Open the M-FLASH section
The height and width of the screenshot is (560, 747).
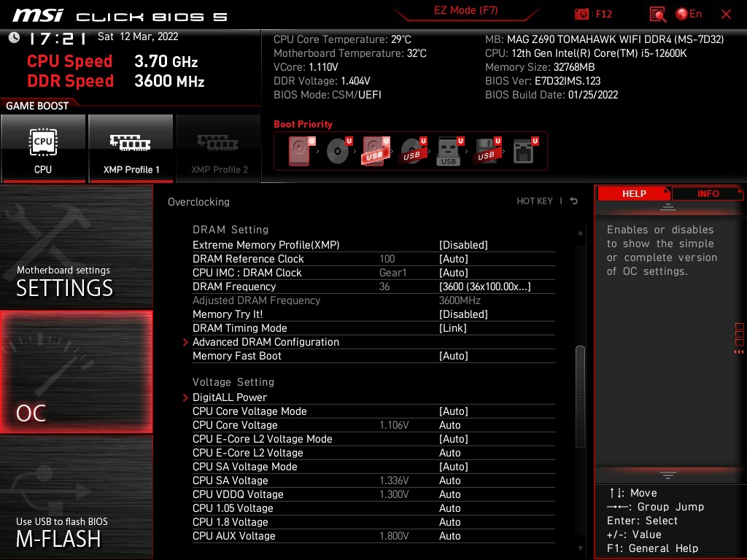76,497
